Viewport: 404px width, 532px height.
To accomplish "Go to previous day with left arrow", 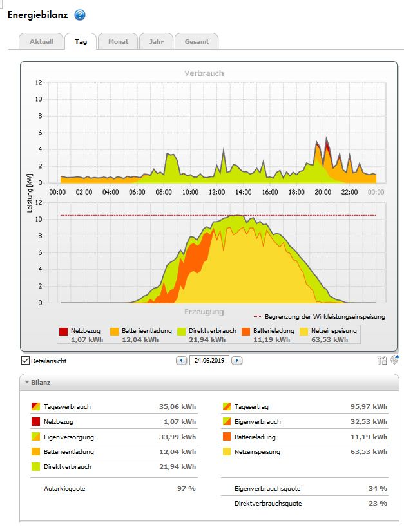I will 181,361.
